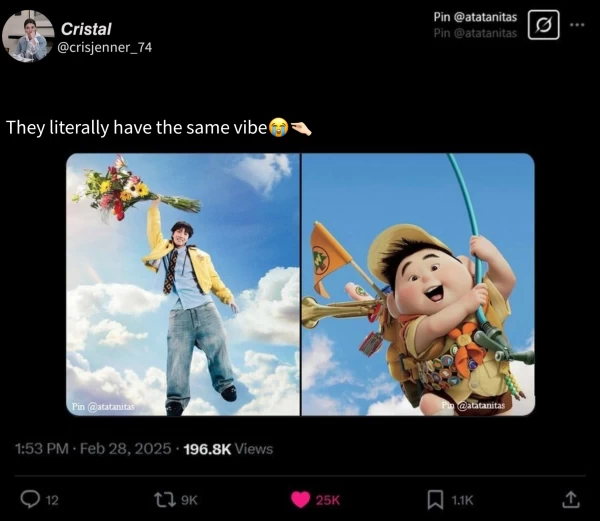This screenshot has width=600, height=521.
Task: Open Cristal's profile picture avatar
Action: (28, 36)
